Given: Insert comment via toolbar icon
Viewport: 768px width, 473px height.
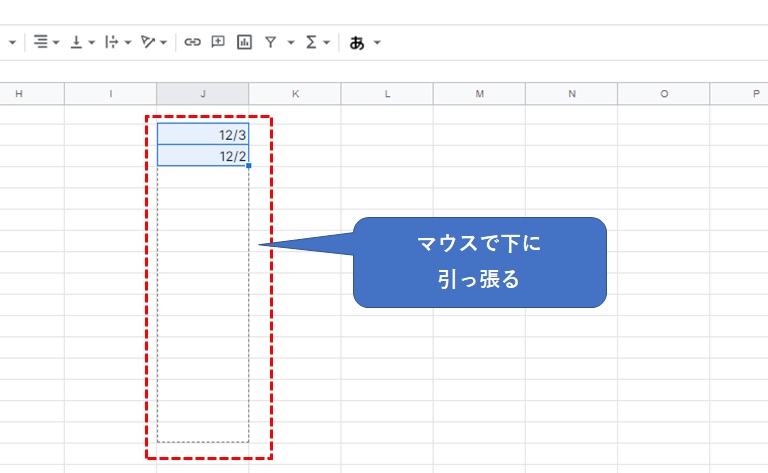Looking at the screenshot, I should (218, 42).
